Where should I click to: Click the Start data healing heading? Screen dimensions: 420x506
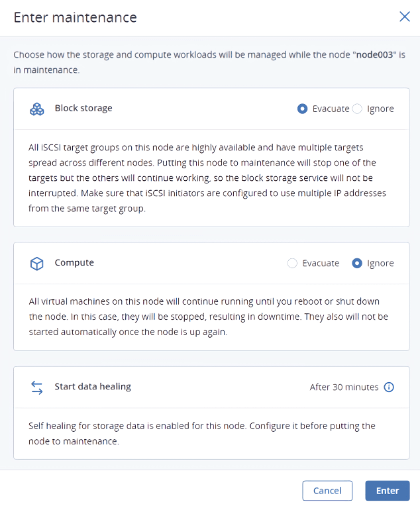(x=93, y=387)
